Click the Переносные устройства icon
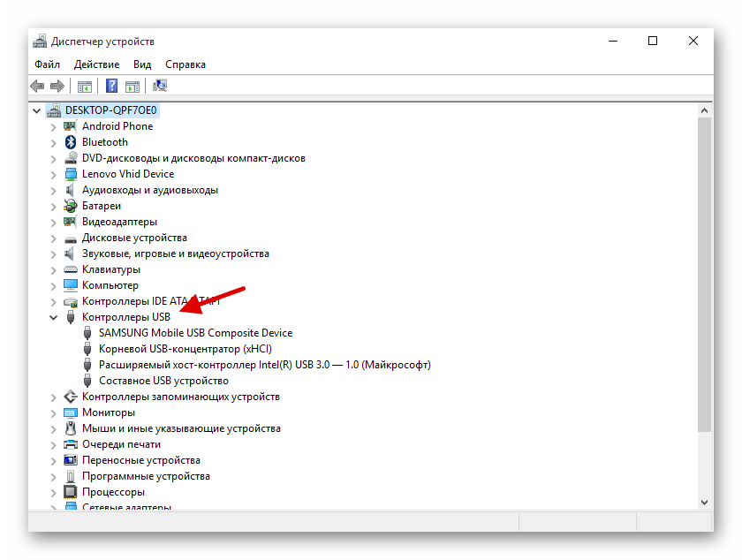Screen dimensions: 742x560 pyautogui.click(x=71, y=460)
